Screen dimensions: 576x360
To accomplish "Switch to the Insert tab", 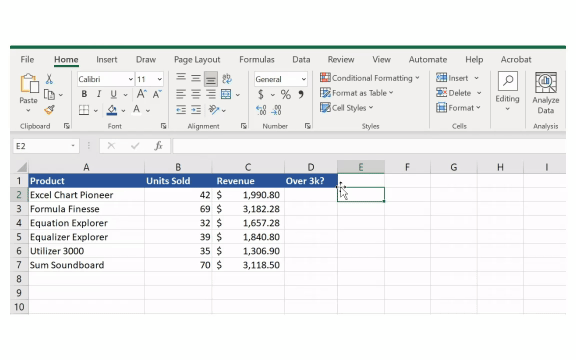I will [x=107, y=60].
